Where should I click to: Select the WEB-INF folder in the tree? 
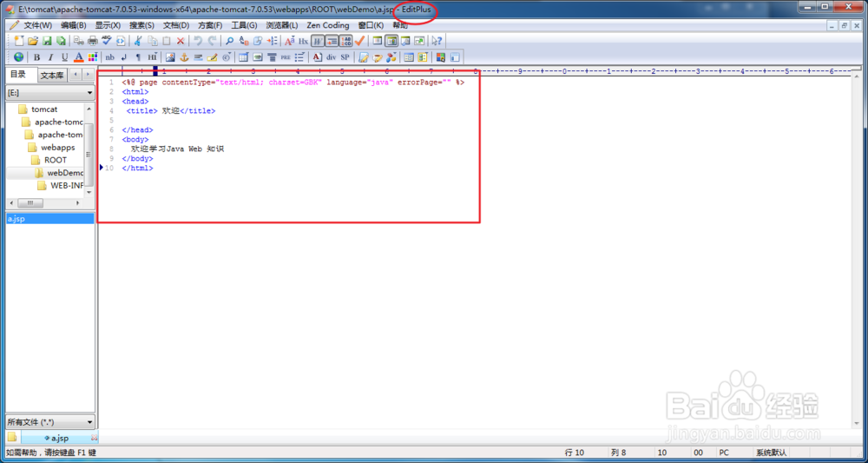(x=67, y=186)
